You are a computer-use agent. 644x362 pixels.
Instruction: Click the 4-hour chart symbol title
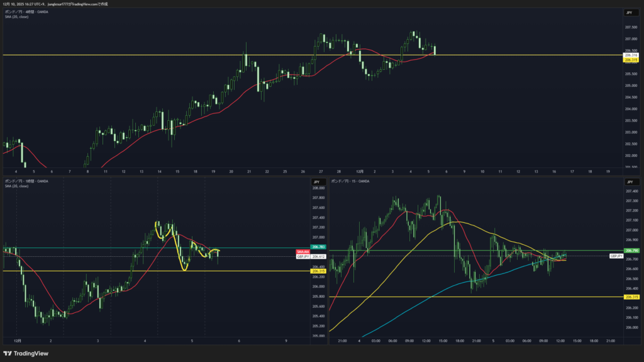[x=28, y=12]
